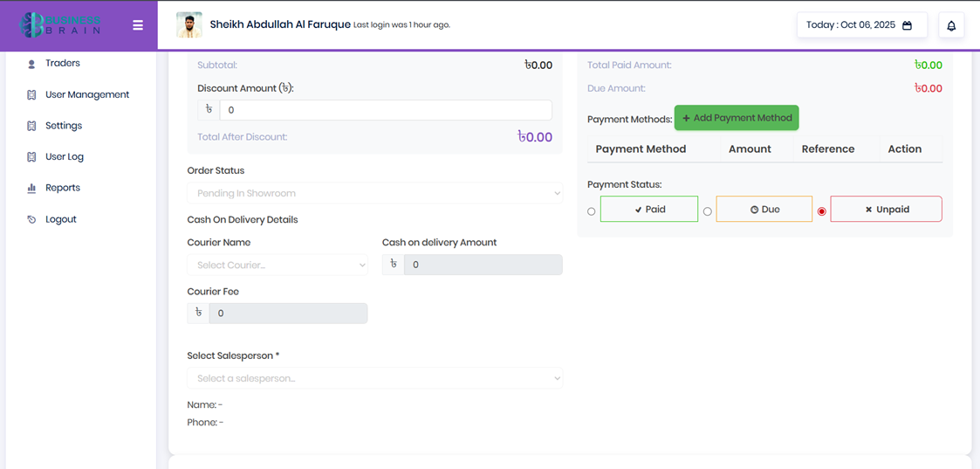Expand the Select Courier dropdown

[x=277, y=265]
